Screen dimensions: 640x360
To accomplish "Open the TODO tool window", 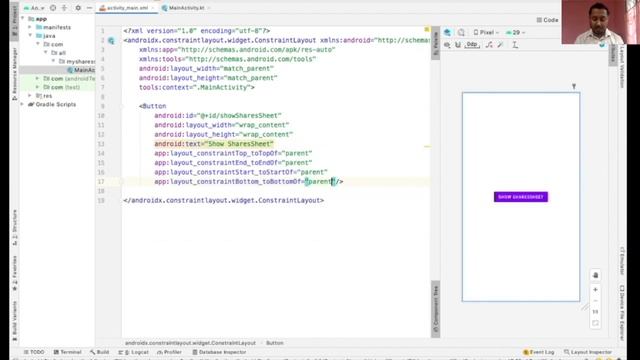I will 34,352.
